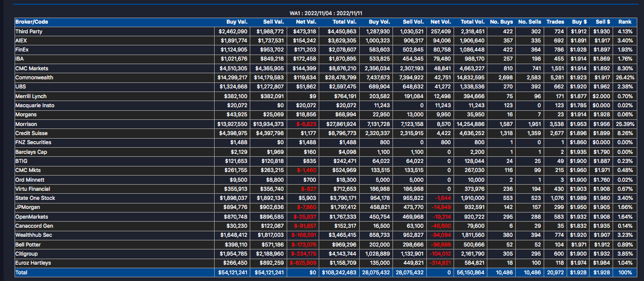Select the State One Stock broker name

coord(34,198)
